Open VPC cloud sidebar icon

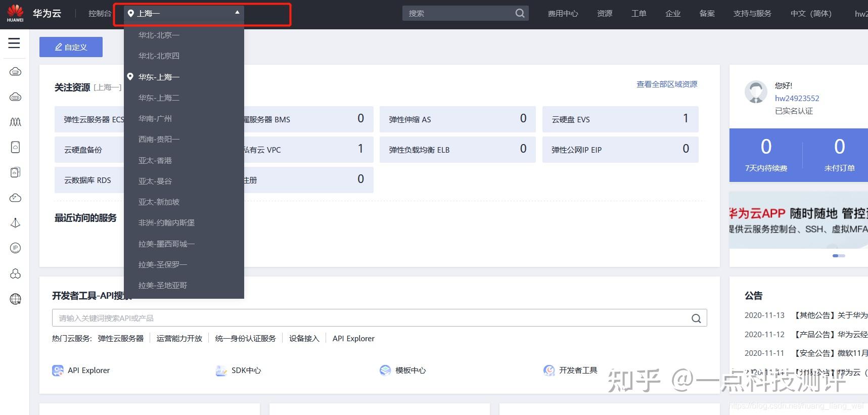pyautogui.click(x=15, y=198)
